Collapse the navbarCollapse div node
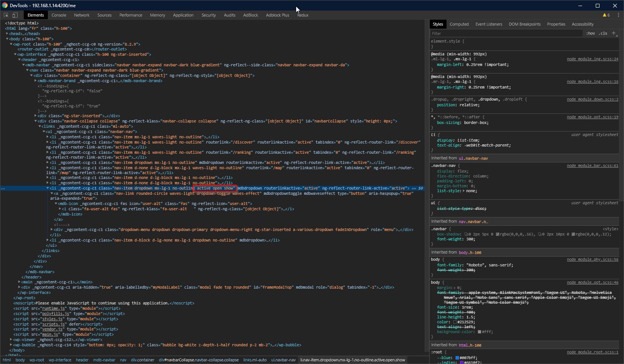Viewport: 624px width, 364px height. pyautogui.click(x=36, y=121)
